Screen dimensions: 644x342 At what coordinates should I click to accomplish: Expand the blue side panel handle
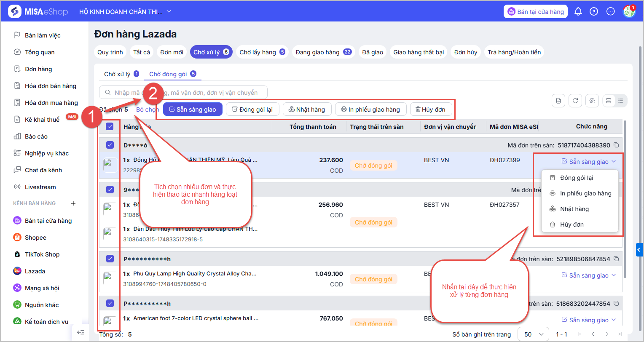coord(640,250)
